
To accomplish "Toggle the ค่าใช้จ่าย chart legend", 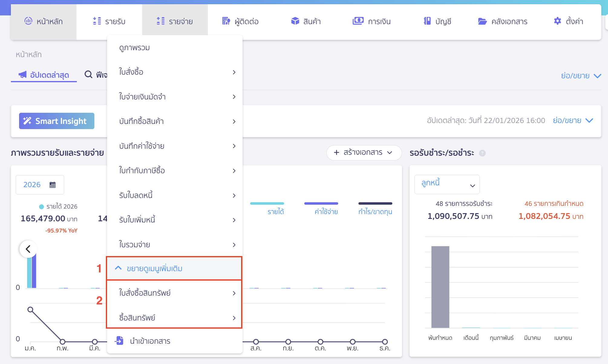I will [x=326, y=211].
